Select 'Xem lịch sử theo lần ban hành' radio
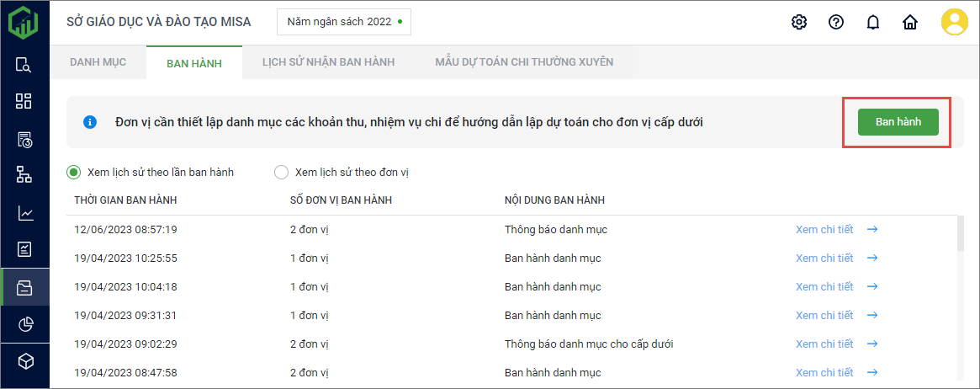Image resolution: width=980 pixels, height=389 pixels. [x=74, y=172]
